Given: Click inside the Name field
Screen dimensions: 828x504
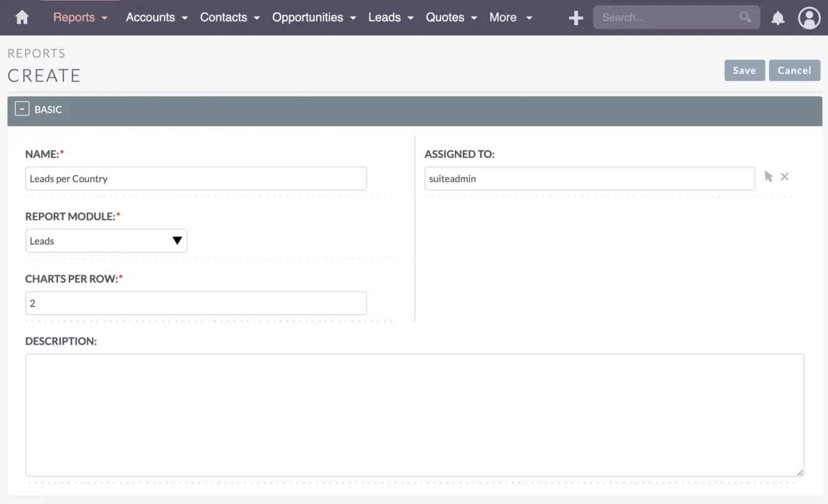Looking at the screenshot, I should (x=196, y=178).
